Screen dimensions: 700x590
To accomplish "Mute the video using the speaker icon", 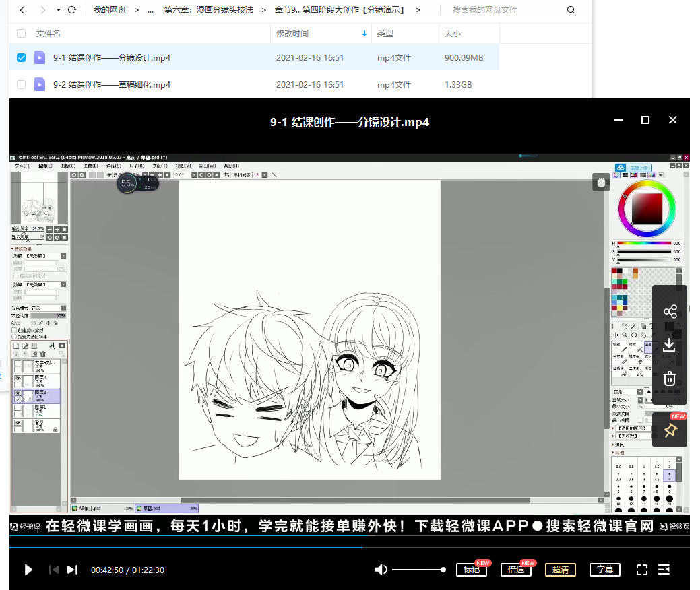I will tap(381, 570).
